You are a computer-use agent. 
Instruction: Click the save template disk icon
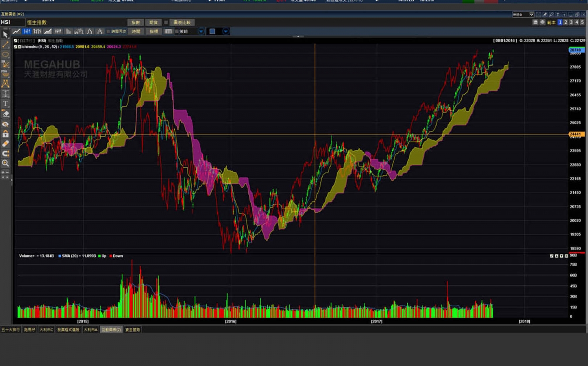coord(536,22)
